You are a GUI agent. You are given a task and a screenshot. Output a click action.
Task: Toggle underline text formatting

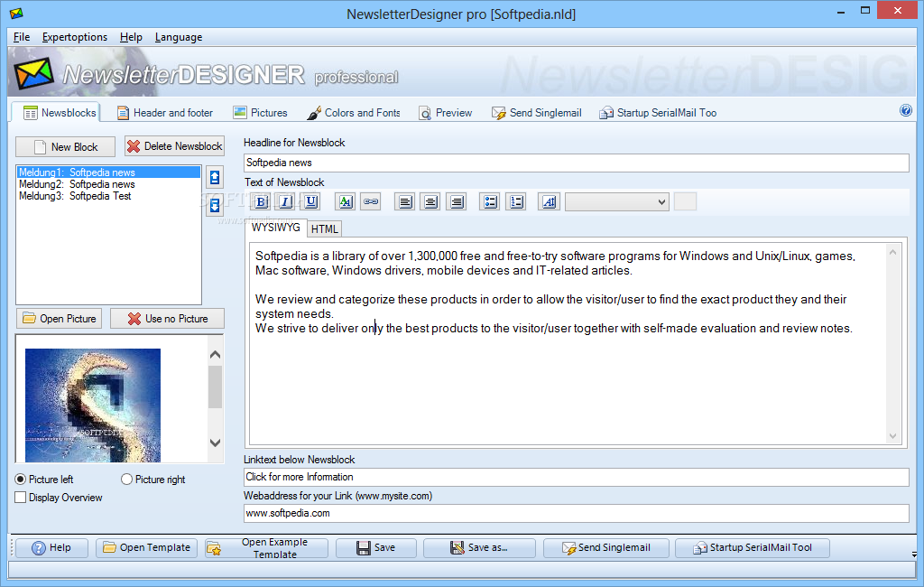[311, 202]
